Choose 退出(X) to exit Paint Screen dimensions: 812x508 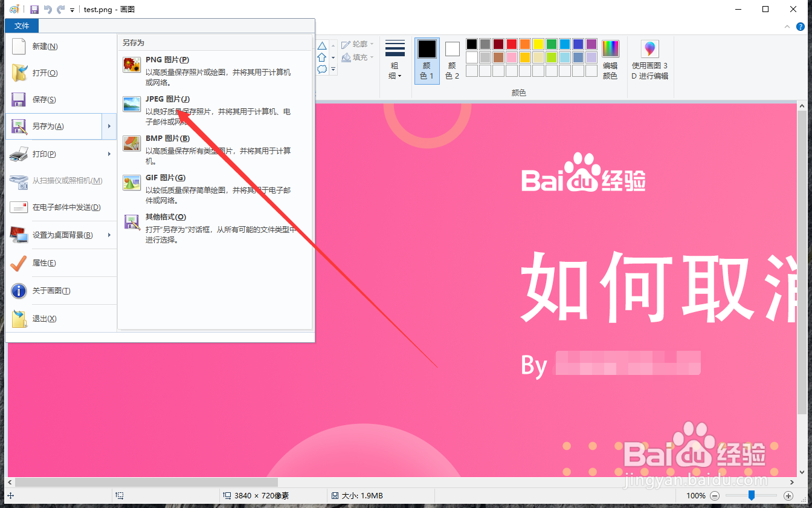click(x=61, y=319)
